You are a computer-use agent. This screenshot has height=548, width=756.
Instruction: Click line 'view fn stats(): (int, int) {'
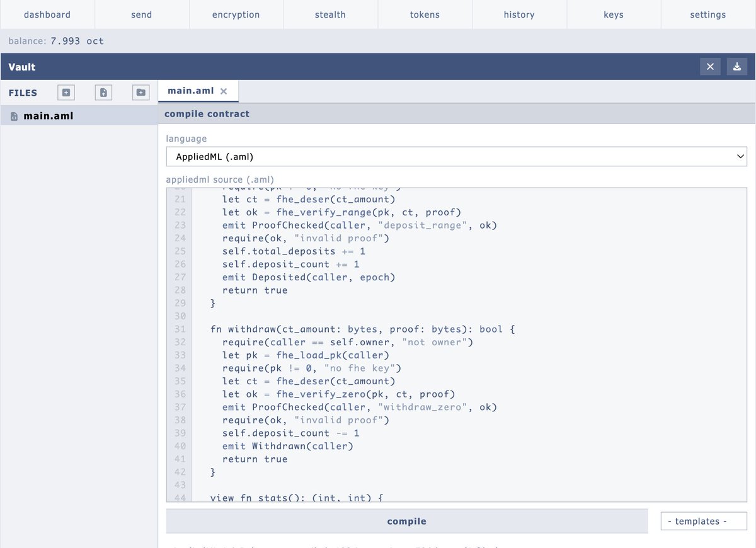click(x=297, y=498)
